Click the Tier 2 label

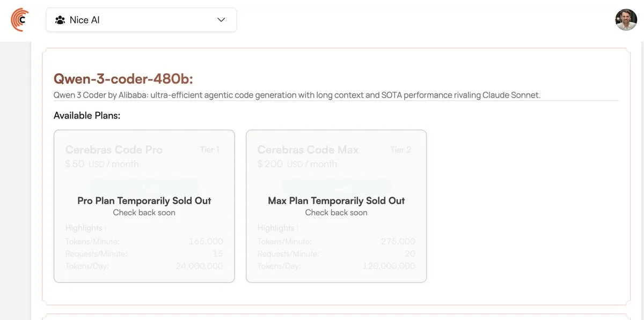coord(401,150)
